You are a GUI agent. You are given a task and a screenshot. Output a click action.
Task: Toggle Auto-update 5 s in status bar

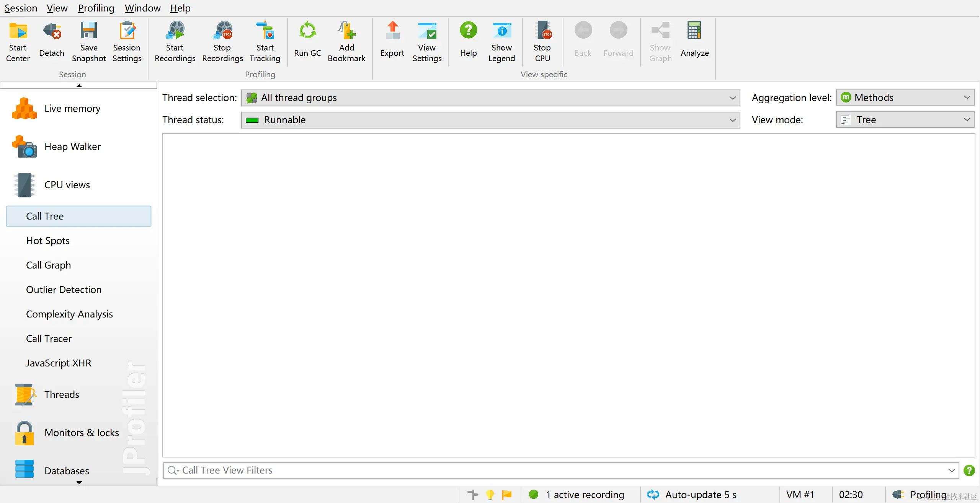click(691, 495)
